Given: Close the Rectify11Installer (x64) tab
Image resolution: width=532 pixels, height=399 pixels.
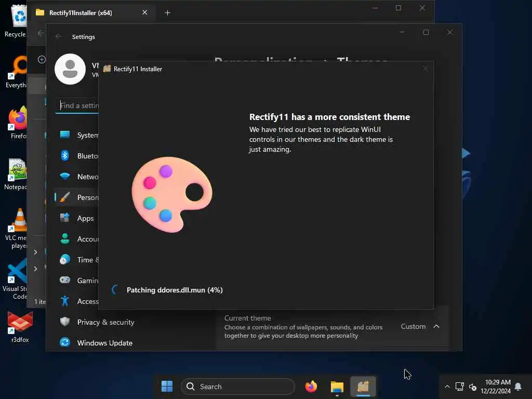Looking at the screenshot, I should 145,12.
